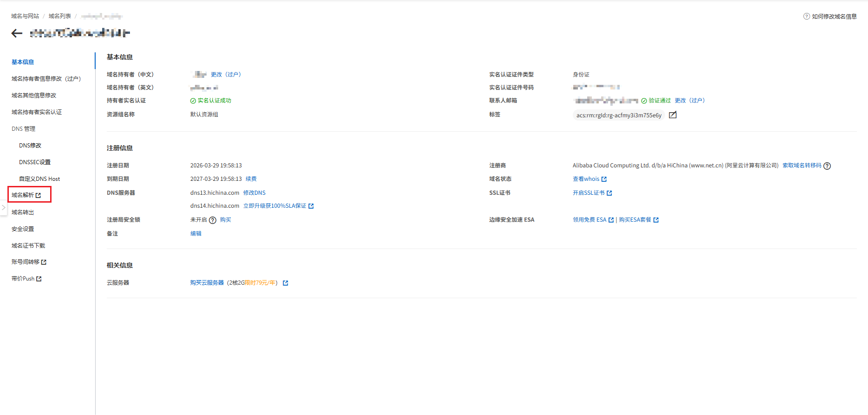Click the back arrow beside the domain name

click(x=17, y=33)
